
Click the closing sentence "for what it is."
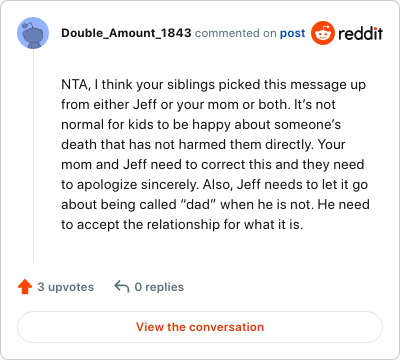click(263, 224)
